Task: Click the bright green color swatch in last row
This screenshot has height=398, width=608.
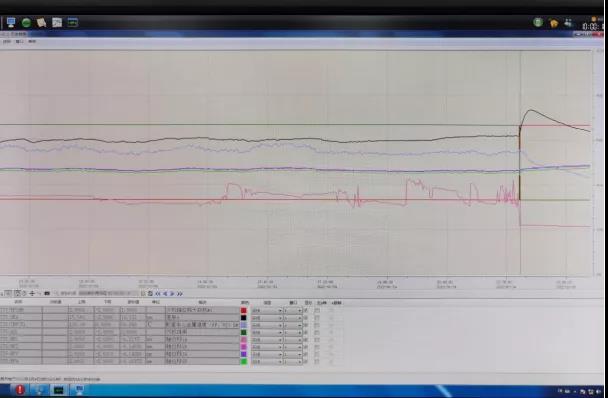Action: point(244,362)
